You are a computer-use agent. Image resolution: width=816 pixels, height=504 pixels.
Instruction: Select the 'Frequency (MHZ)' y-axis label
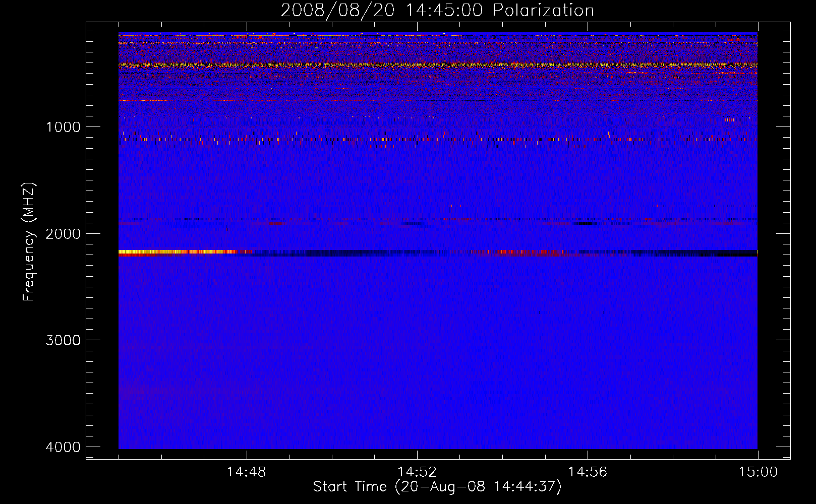29,242
